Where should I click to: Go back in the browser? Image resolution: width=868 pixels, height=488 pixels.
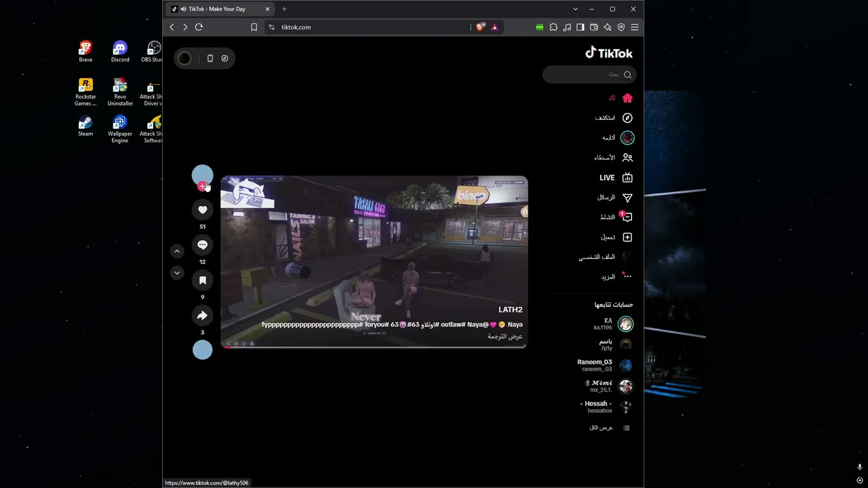tap(172, 27)
